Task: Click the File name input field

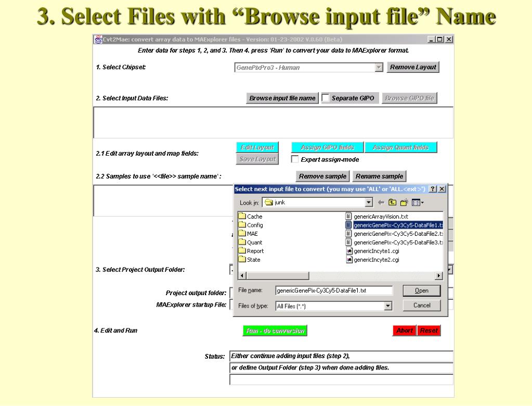Action: click(x=334, y=290)
